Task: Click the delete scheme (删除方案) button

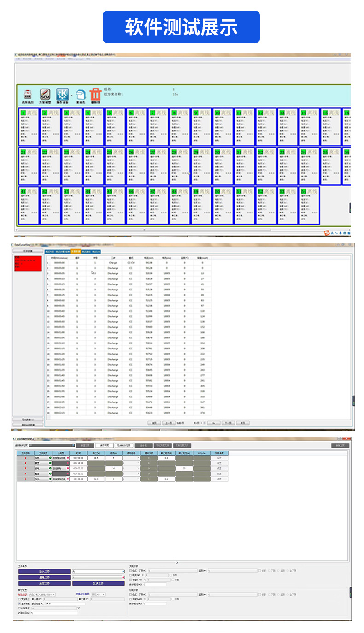Action: (340, 445)
